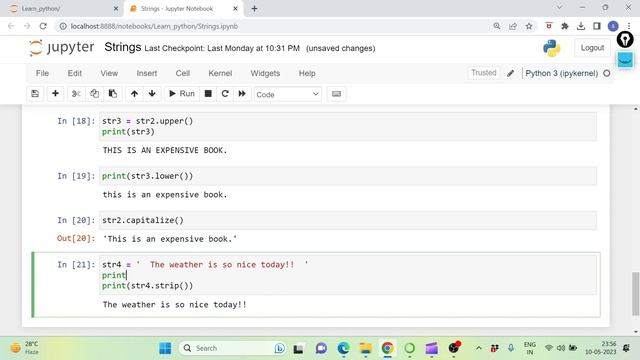The image size is (640, 360).
Task: Bookmark this page with the star icon
Action: (529, 26)
